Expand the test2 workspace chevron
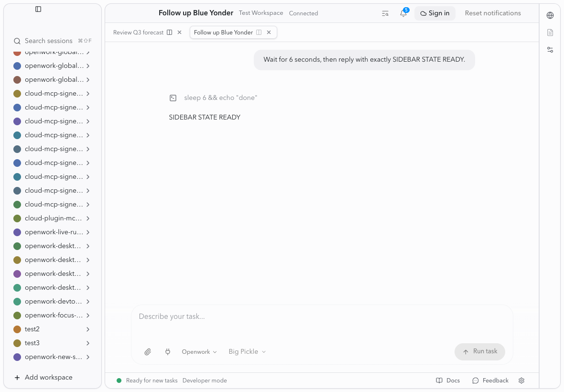 [x=88, y=329]
